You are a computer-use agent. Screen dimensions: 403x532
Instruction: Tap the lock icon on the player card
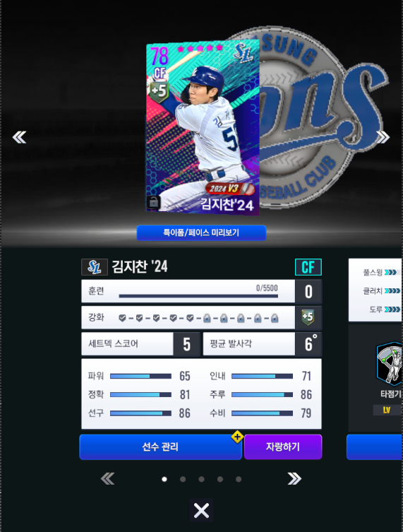click(x=154, y=203)
